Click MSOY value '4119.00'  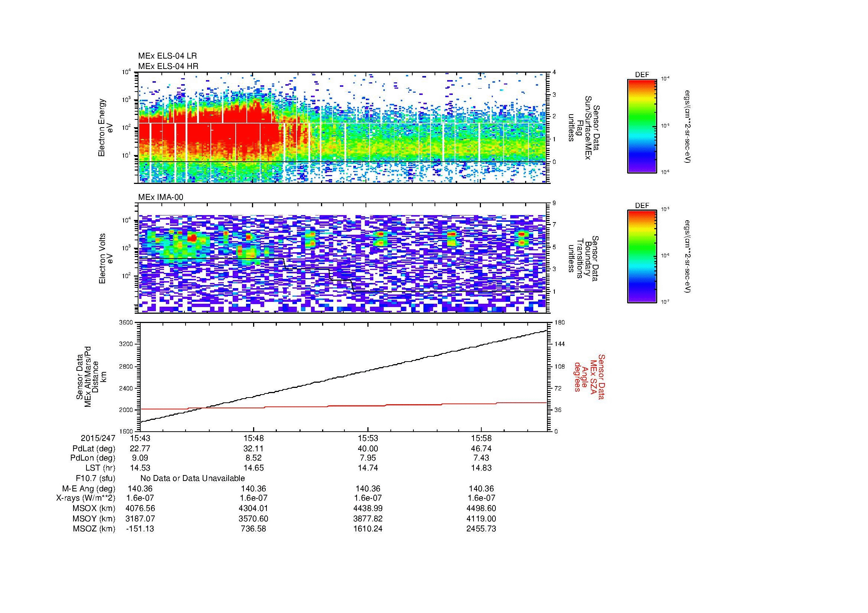coord(481,519)
